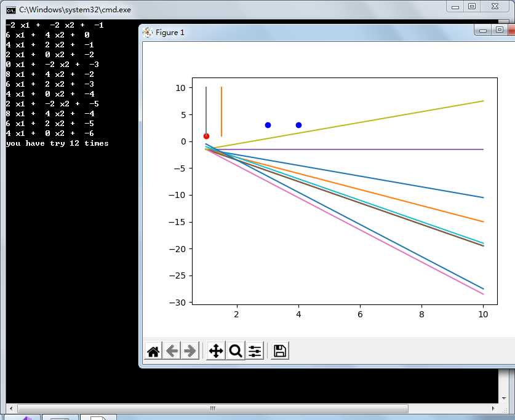Activate the Pan axes tool
515x420 pixels.
216,351
